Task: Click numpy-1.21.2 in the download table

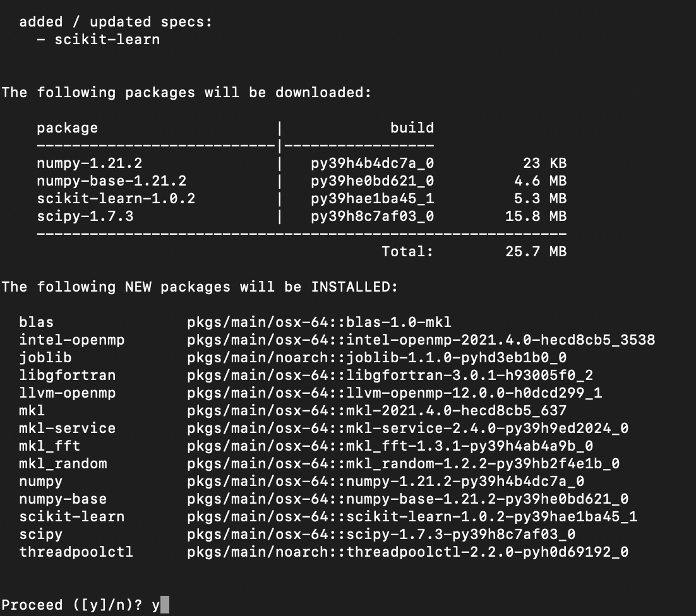Action: [x=90, y=163]
